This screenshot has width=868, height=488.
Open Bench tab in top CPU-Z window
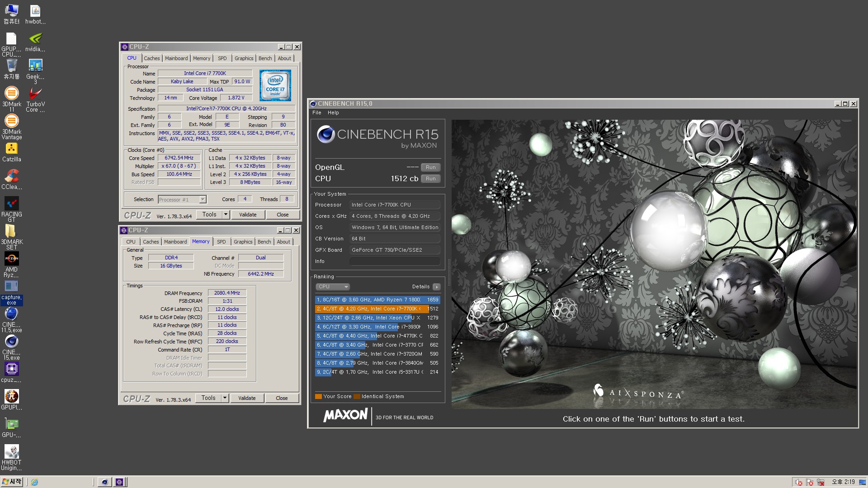(265, 58)
